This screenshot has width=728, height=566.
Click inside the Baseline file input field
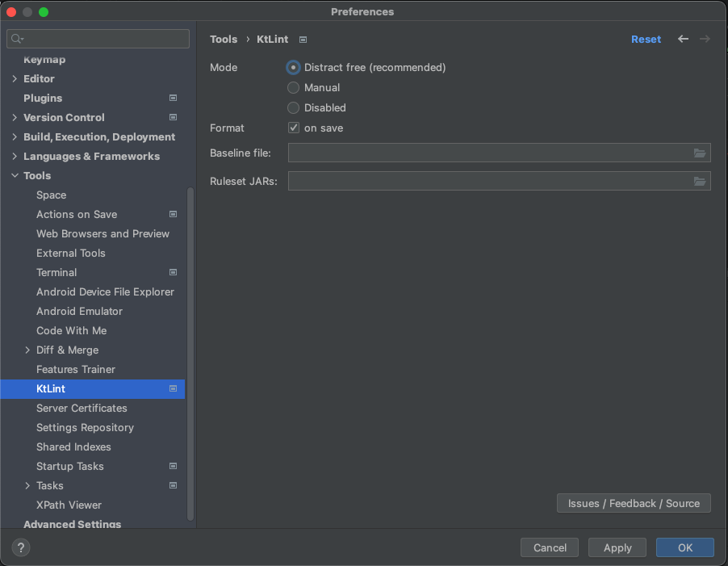click(x=484, y=153)
